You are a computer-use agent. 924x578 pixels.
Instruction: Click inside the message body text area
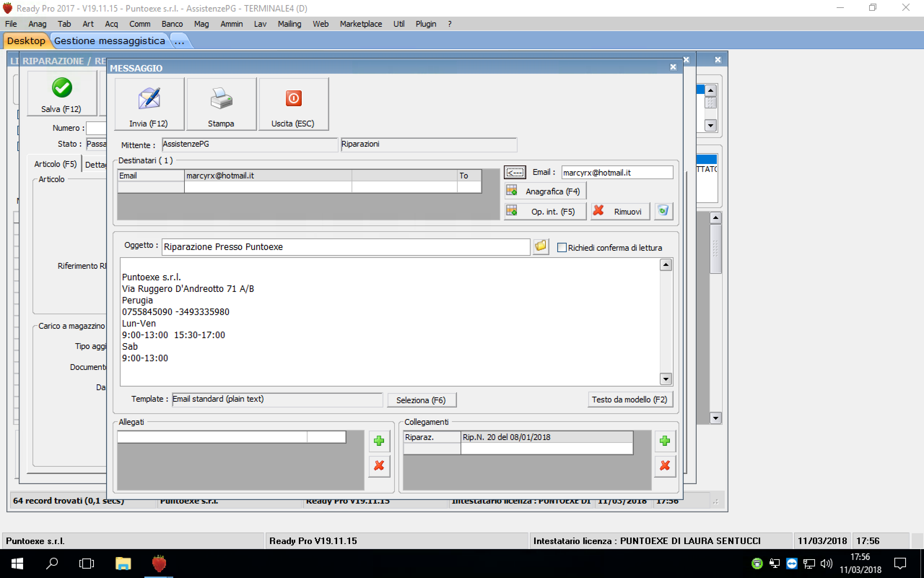click(389, 321)
